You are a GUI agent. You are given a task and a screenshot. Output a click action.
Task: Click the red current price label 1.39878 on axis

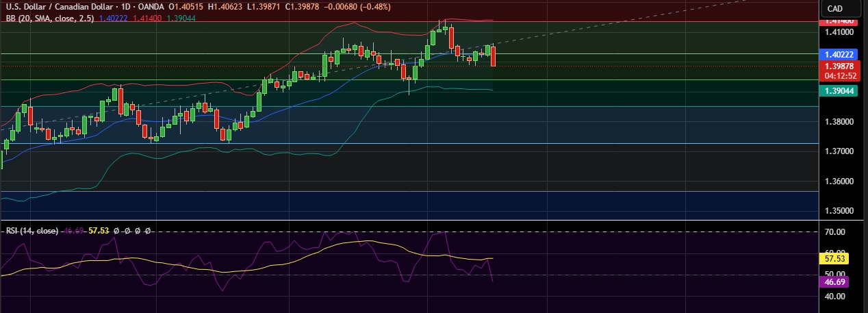(841, 66)
